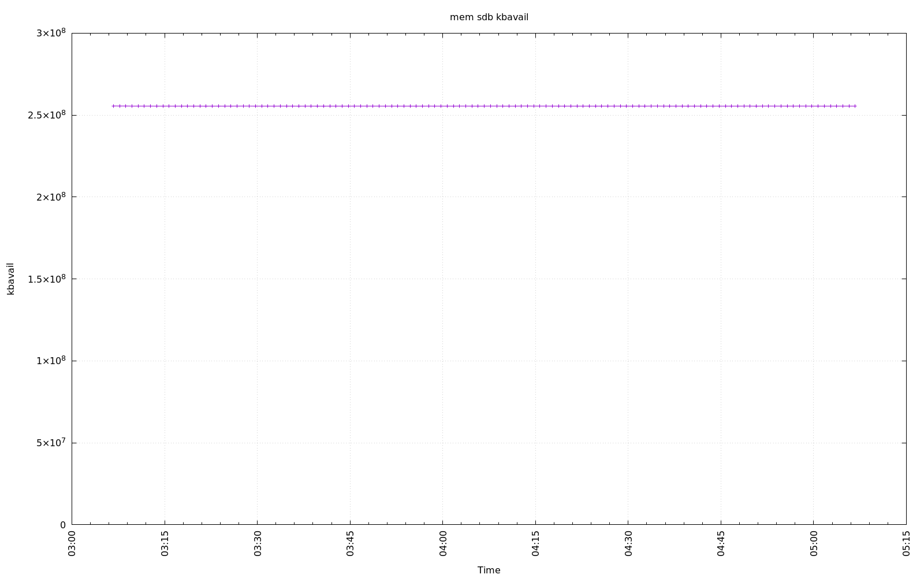
Task: Click the 'Time' x-axis label
Action: point(489,570)
